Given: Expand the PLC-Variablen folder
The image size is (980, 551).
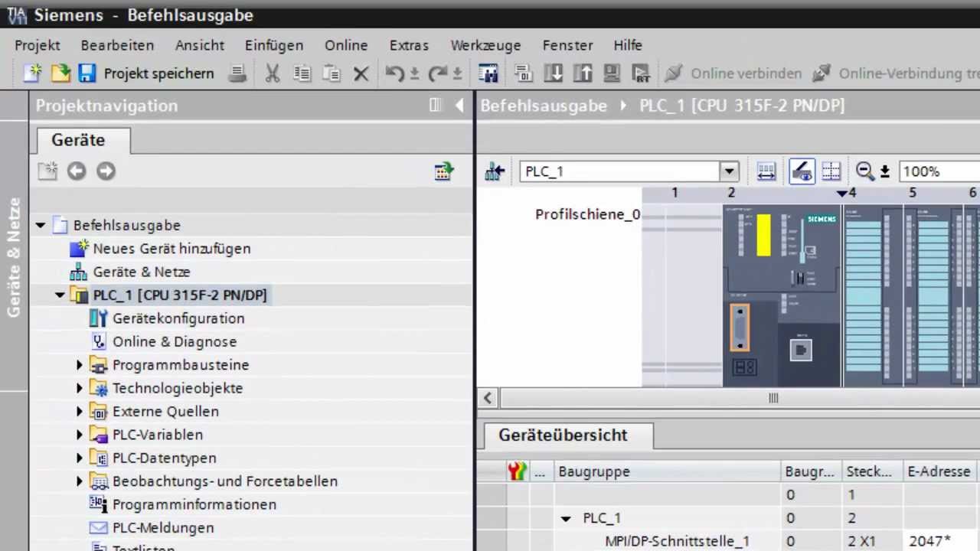Looking at the screenshot, I should coord(80,435).
